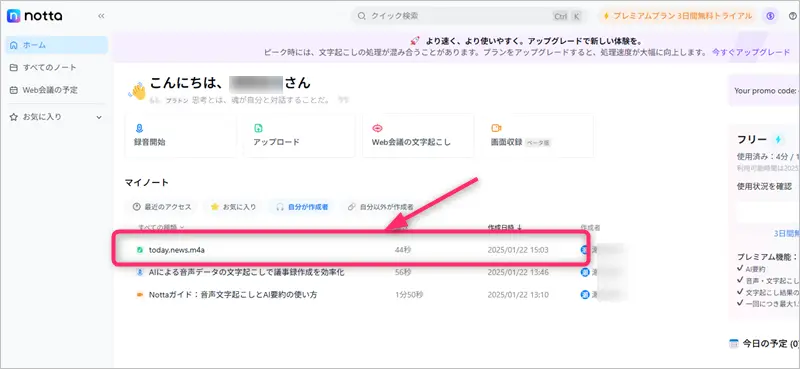This screenshot has height=369, width=800.
Task: Click the 今すぐアップグレード link in banner
Action: 751,52
